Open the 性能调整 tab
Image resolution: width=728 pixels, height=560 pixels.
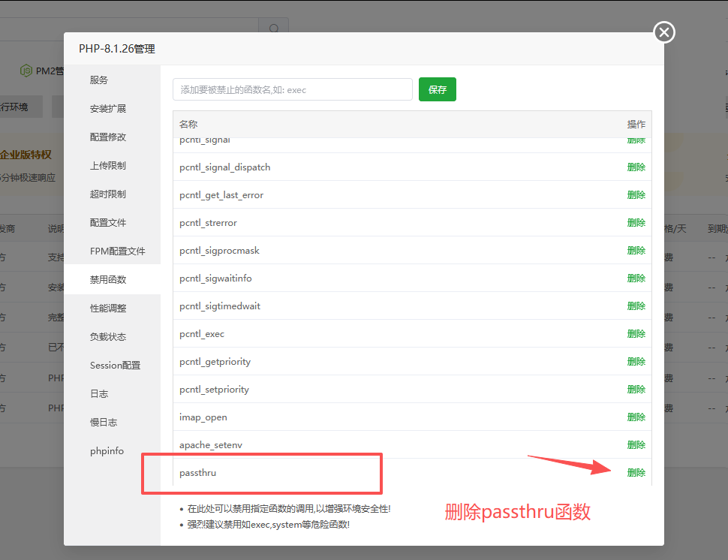click(108, 309)
